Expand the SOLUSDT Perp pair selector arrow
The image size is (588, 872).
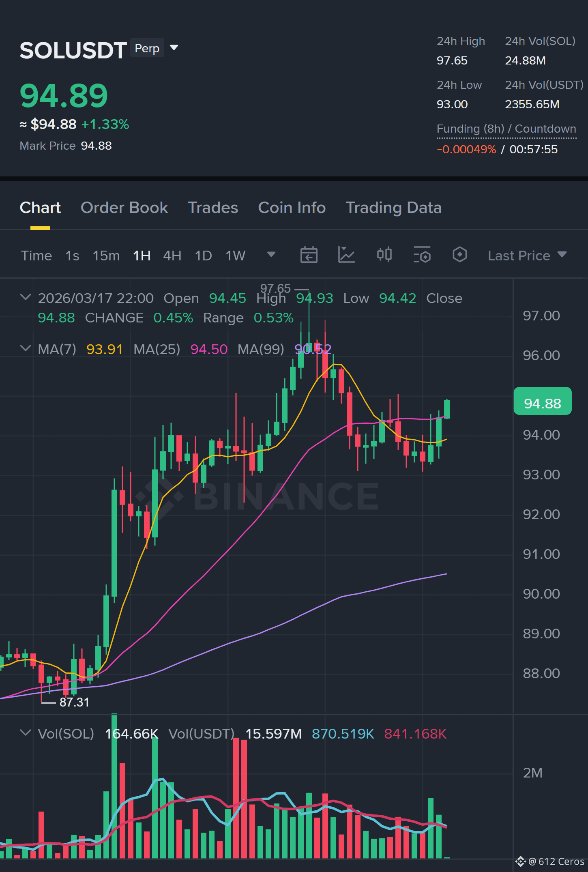(174, 48)
